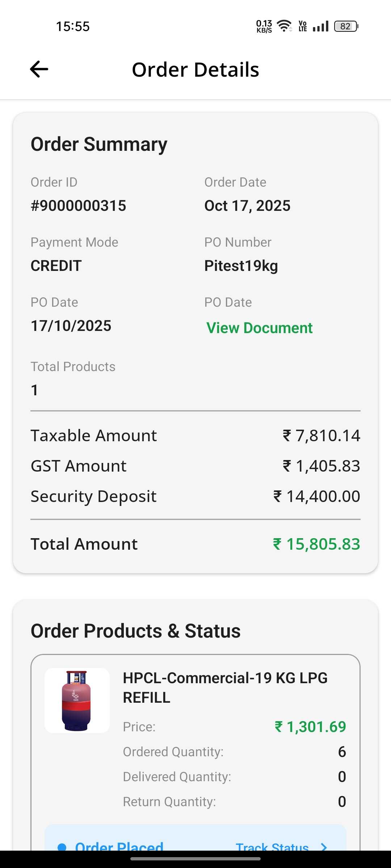
Task: Tap the network speed KB/S indicator
Action: coord(264,26)
